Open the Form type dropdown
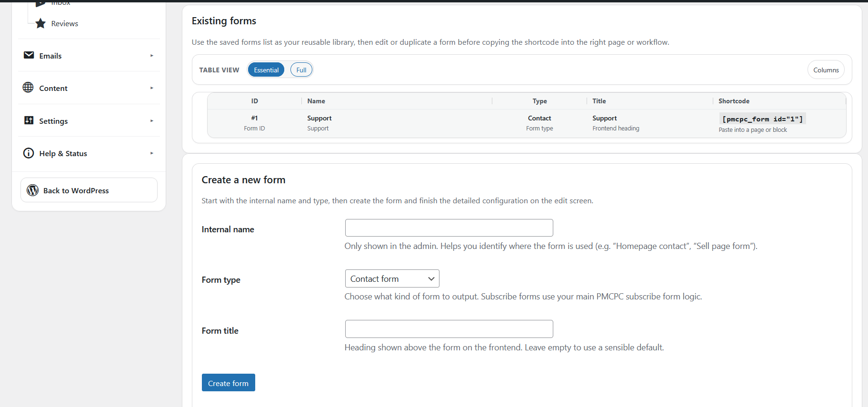This screenshot has height=407, width=868. 392,278
